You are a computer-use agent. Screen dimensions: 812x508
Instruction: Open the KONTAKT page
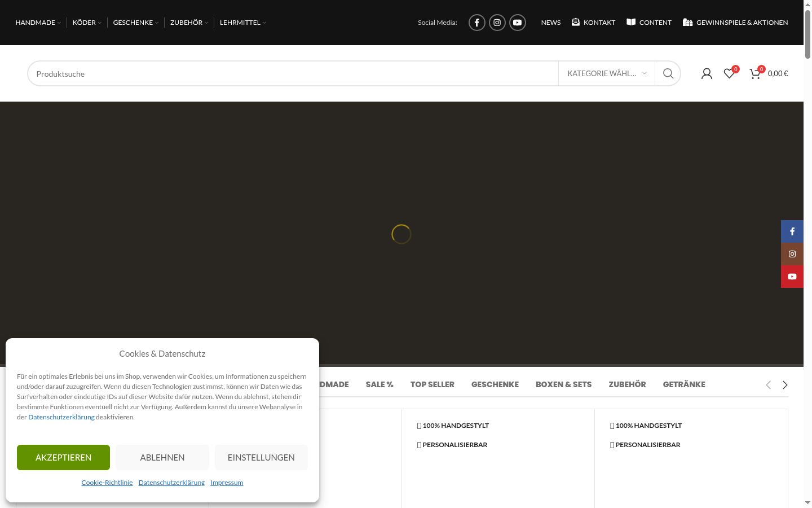pos(593,23)
